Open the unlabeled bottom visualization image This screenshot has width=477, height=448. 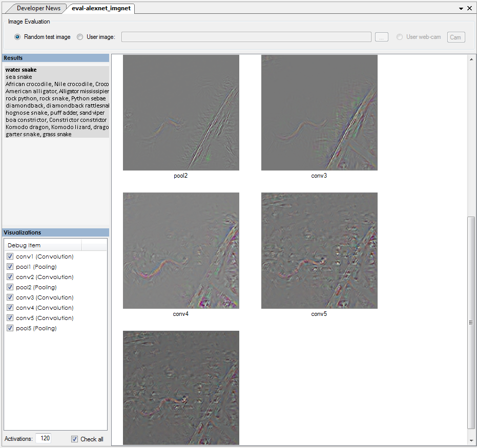(x=181, y=388)
